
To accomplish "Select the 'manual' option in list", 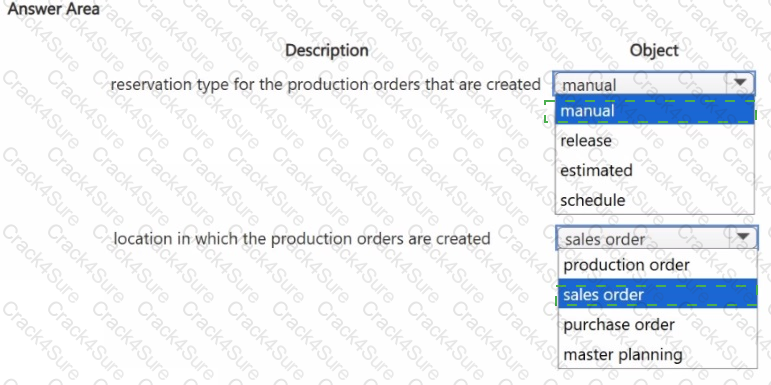I will (x=654, y=111).
